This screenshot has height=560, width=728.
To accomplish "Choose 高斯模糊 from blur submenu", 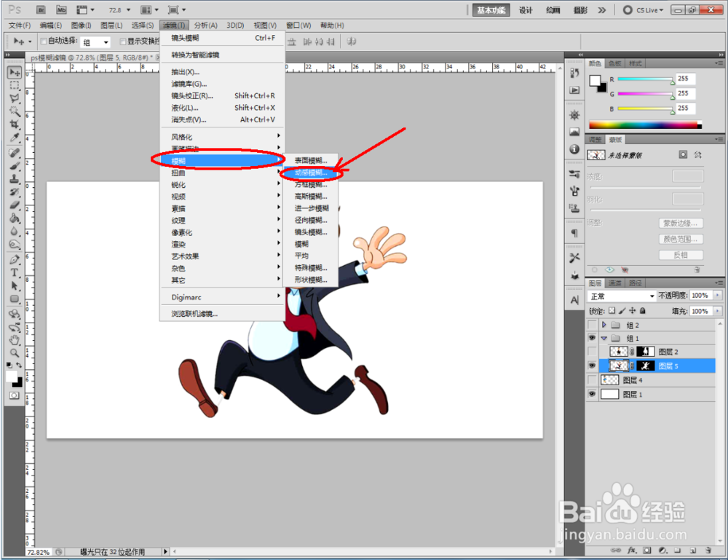I will click(311, 197).
